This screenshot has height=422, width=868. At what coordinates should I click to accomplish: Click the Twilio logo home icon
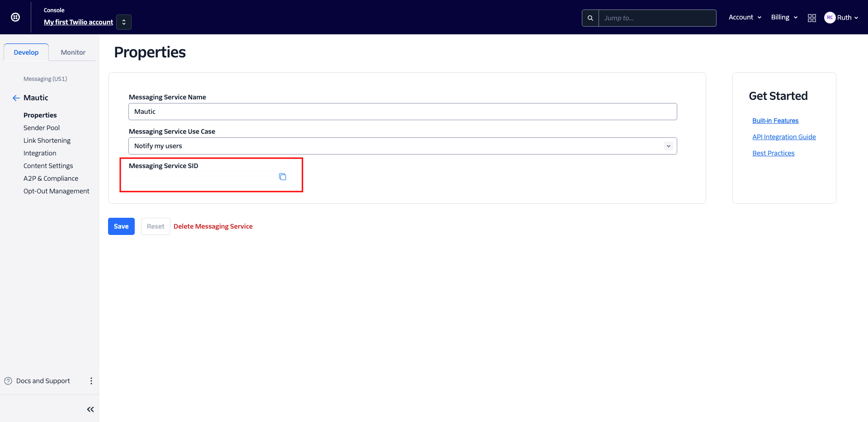click(15, 17)
